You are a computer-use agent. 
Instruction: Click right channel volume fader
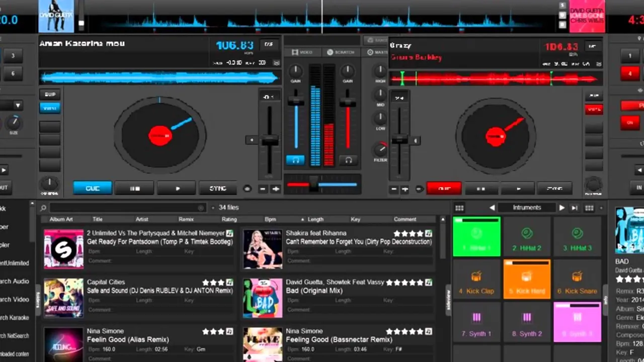[x=347, y=102]
